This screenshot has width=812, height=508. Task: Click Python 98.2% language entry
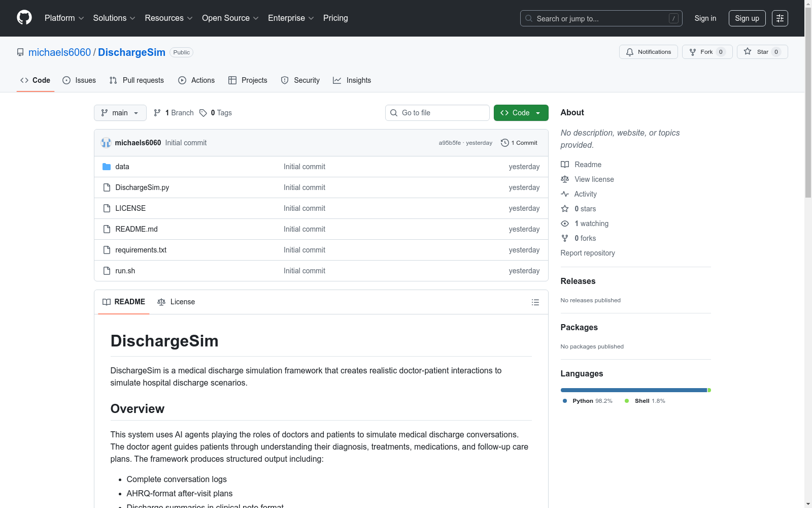point(587,401)
